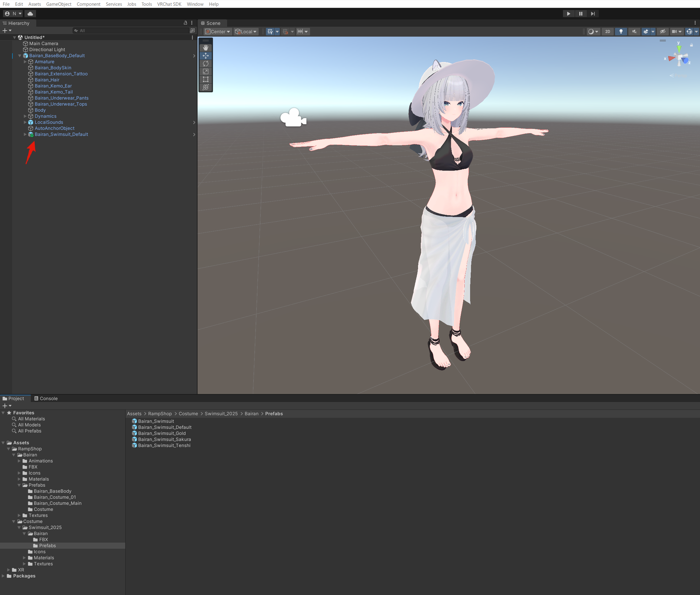Open Gizmos dropdown arrow
700x595 pixels.
coord(696,31)
